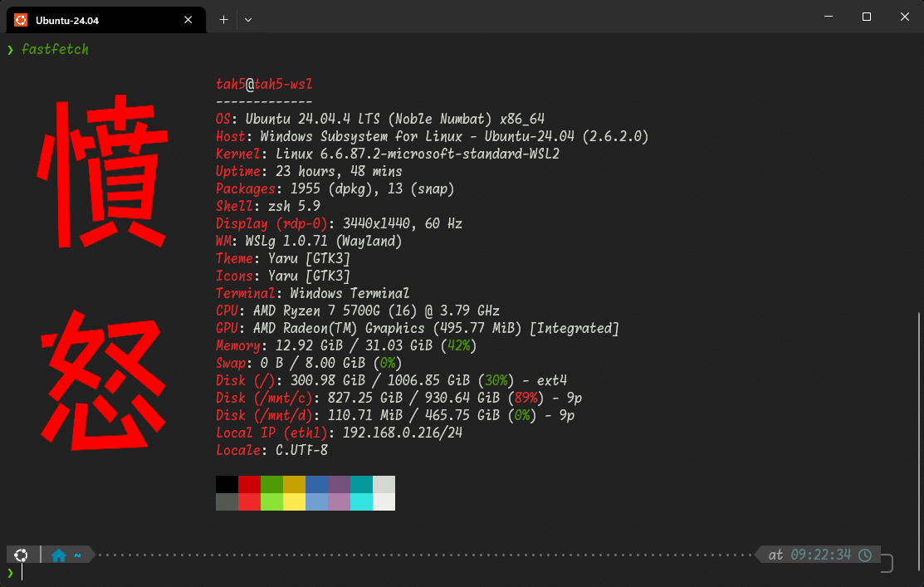Click the bright yellow color block

pos(294,501)
